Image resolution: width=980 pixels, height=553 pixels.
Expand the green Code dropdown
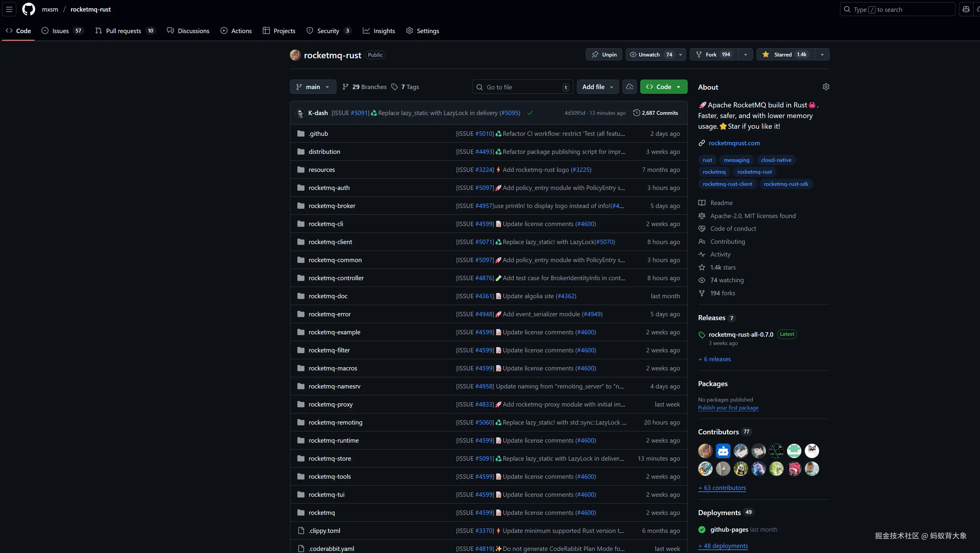pyautogui.click(x=663, y=87)
